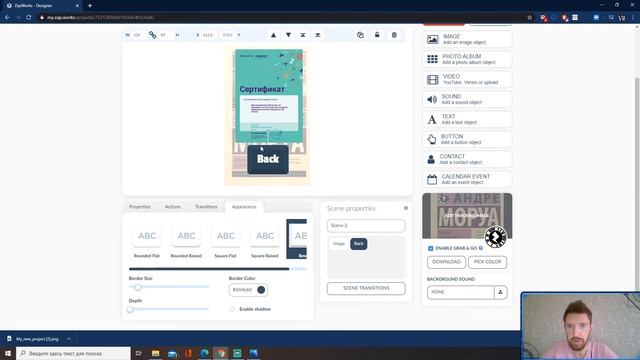Switch to the Actions tab

173,207
